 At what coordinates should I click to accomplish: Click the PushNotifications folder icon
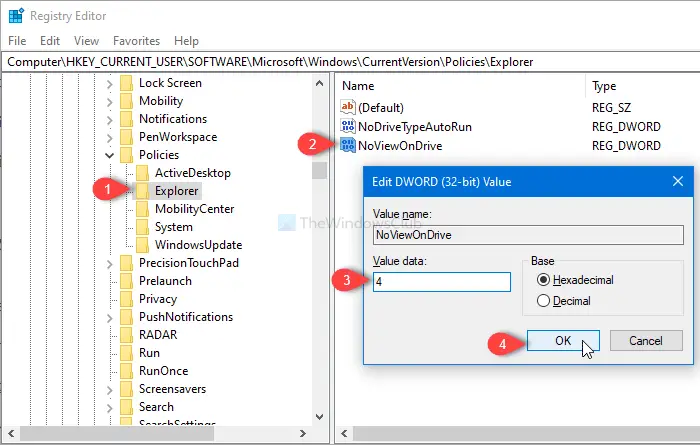127,317
